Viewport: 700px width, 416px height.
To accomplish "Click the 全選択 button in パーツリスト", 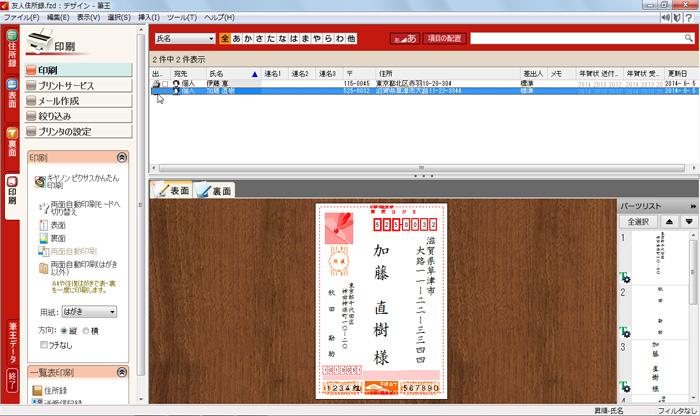I will pos(637,221).
